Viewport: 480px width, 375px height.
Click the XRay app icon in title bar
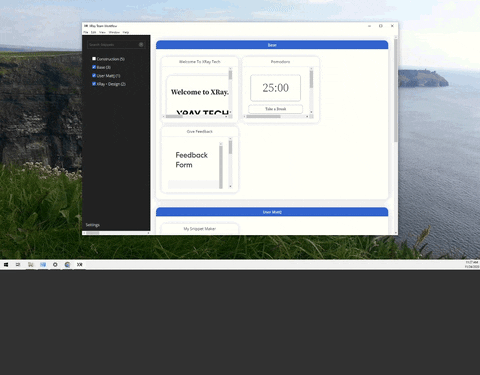[86, 26]
